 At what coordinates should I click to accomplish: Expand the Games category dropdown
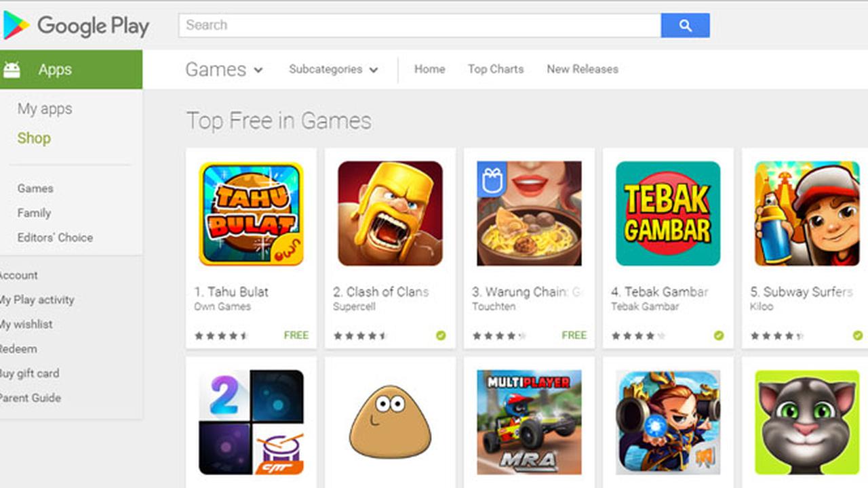click(224, 69)
